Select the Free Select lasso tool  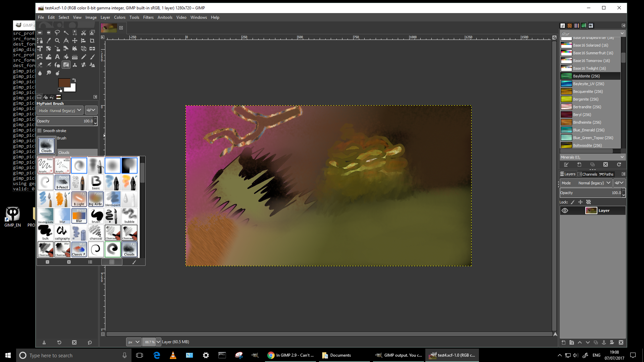(x=57, y=33)
